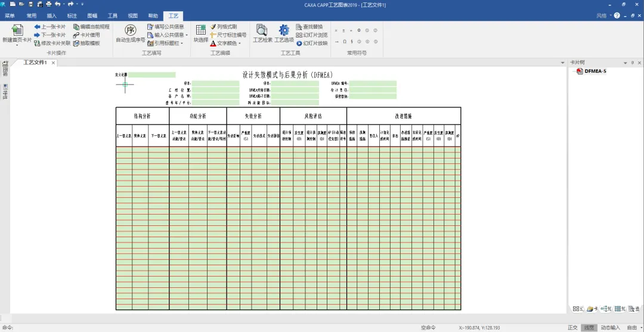This screenshot has width=644, height=332.
Task: Insert the Ω symbol from 常用符号
Action: [345, 42]
